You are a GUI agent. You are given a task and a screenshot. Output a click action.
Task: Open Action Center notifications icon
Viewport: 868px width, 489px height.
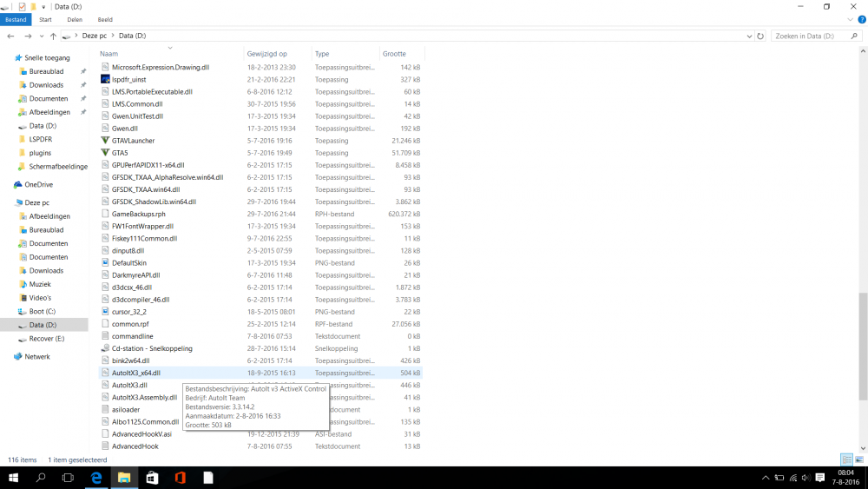click(820, 478)
